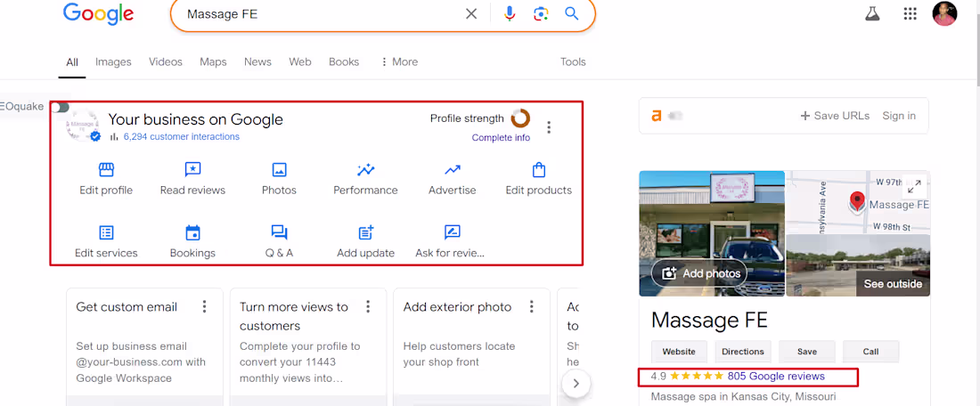
Task: Expand the map with the arrows icon
Action: [x=914, y=186]
